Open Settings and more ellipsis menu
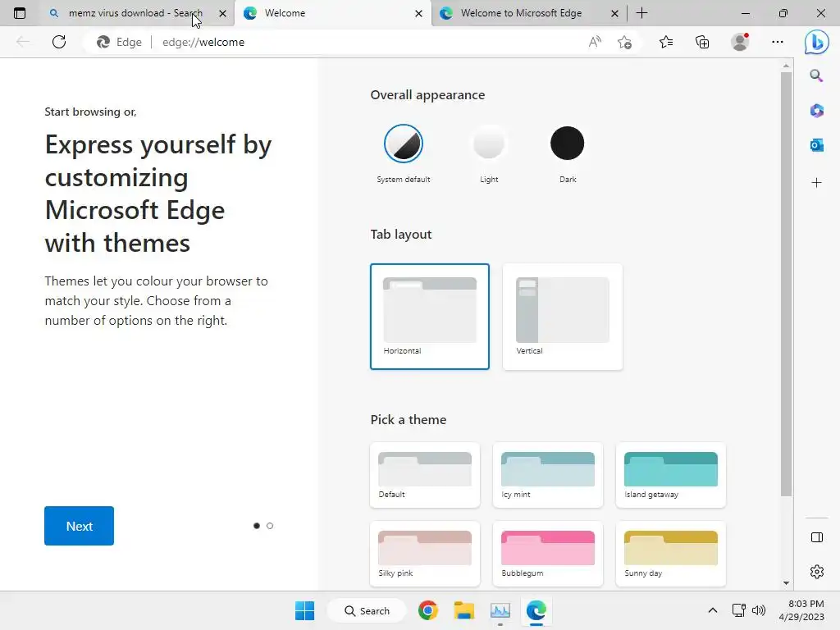The image size is (840, 630). [x=778, y=42]
